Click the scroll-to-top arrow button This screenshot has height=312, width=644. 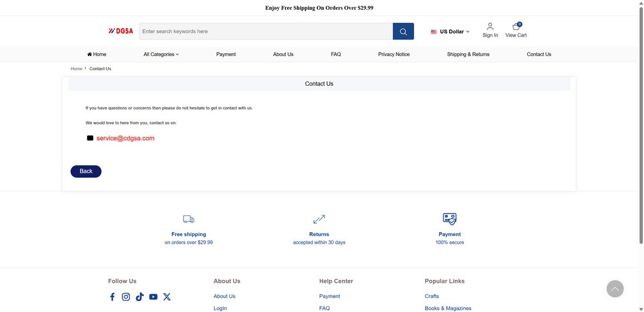[615, 289]
